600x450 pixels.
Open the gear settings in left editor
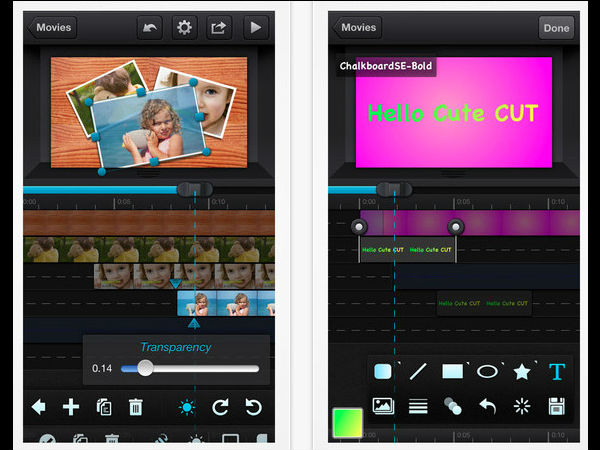click(184, 28)
